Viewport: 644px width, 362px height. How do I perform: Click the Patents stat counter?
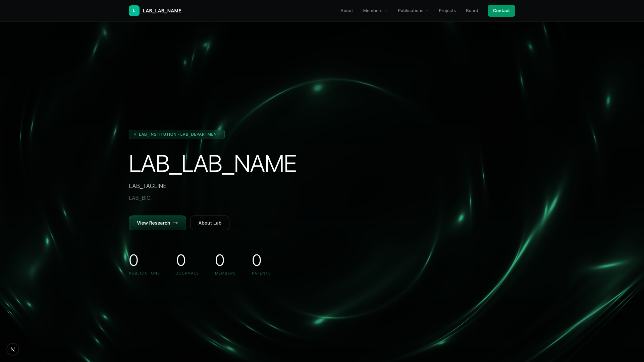261,265
